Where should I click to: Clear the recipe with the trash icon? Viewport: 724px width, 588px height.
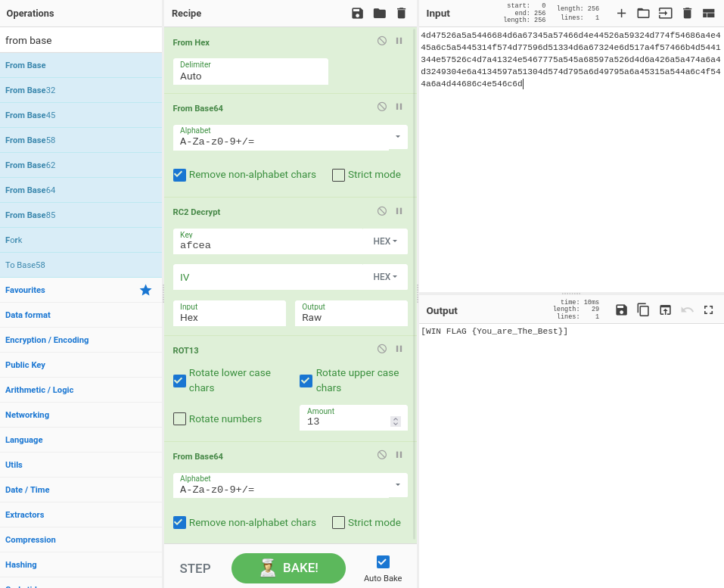pyautogui.click(x=401, y=13)
